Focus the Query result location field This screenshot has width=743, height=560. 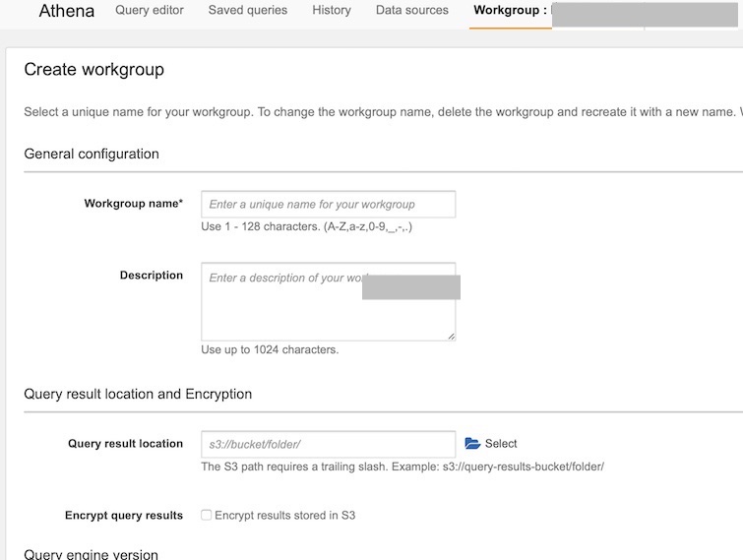tap(328, 444)
